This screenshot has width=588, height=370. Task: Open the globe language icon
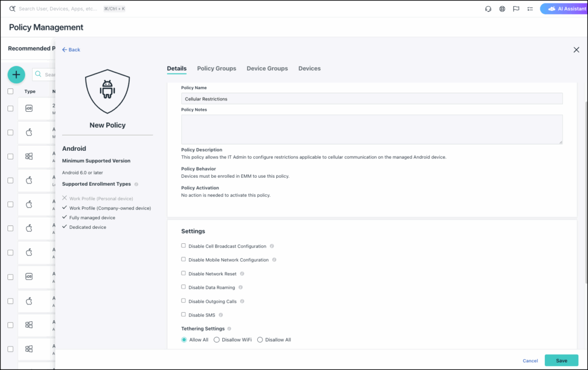[502, 9]
